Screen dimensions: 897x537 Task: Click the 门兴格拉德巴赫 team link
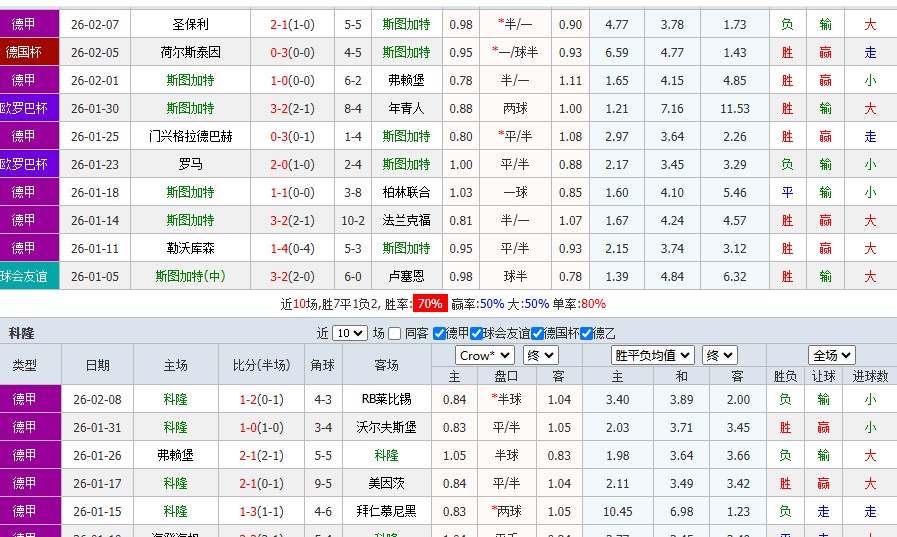tap(190, 136)
